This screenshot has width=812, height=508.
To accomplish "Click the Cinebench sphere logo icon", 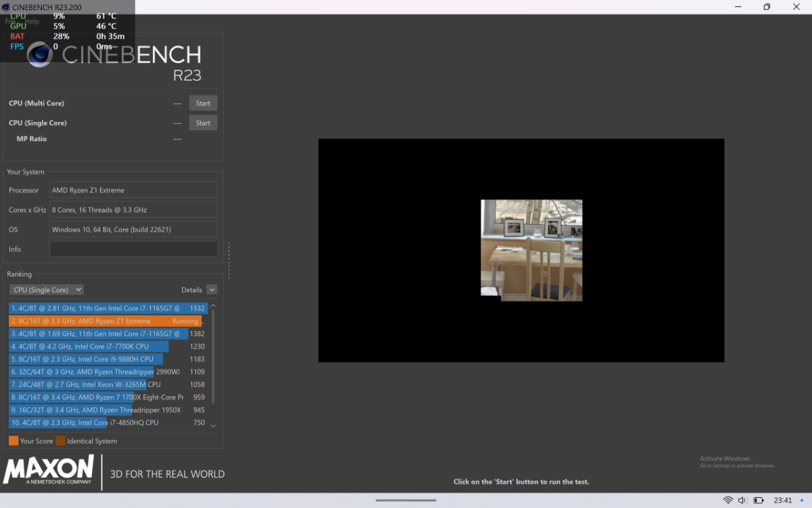I will tap(40, 55).
